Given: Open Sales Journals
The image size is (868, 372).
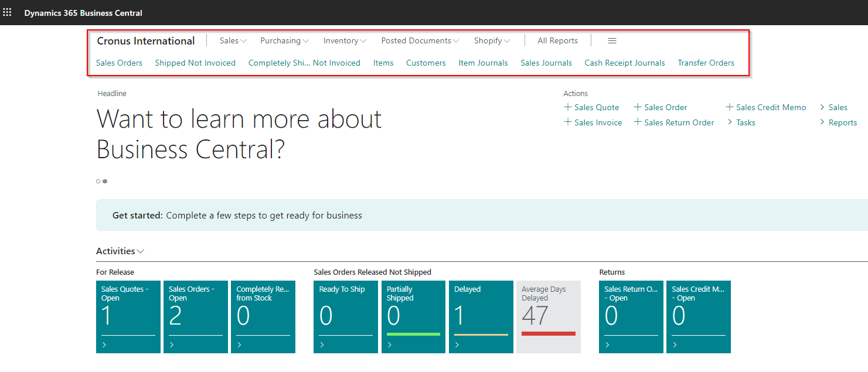Looking at the screenshot, I should coord(546,63).
